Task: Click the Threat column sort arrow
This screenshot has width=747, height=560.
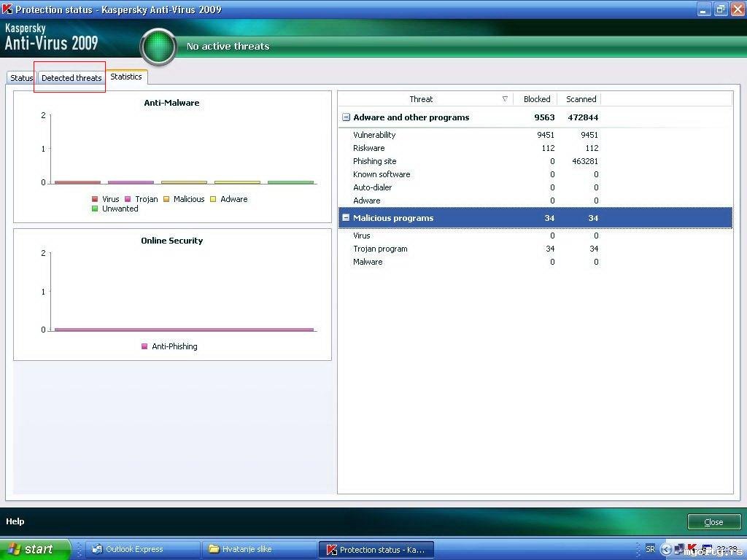Action: click(505, 99)
